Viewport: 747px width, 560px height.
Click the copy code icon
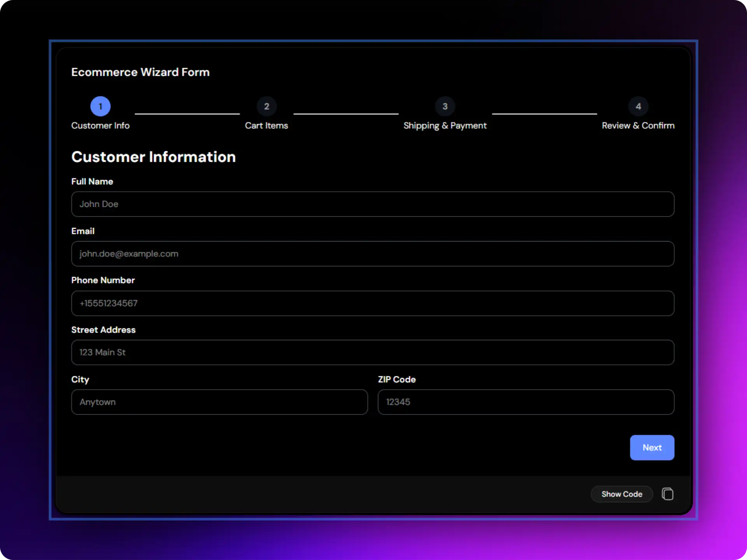pos(668,494)
